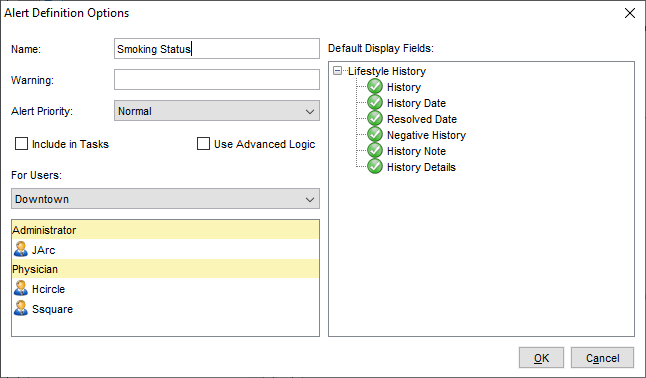Focus the Warning text field

click(x=217, y=80)
